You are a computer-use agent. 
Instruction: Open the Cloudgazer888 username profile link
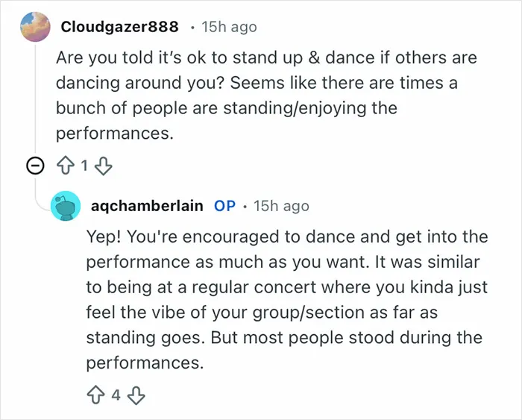coord(119,27)
